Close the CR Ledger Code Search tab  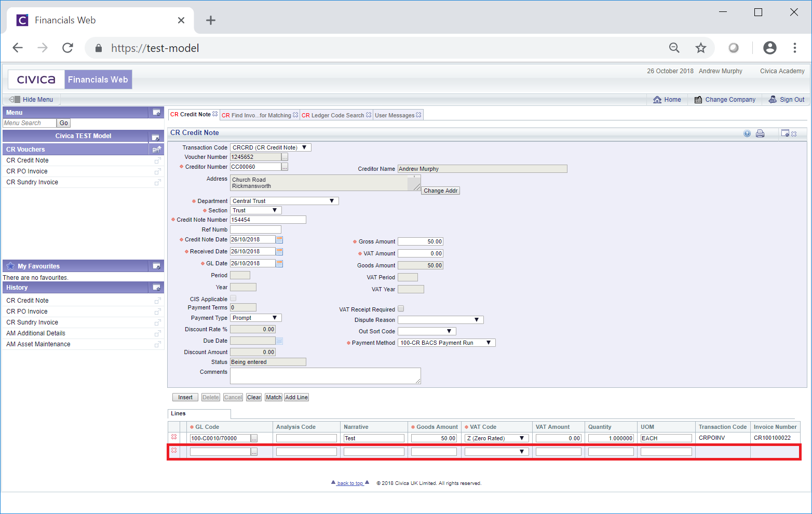369,115
